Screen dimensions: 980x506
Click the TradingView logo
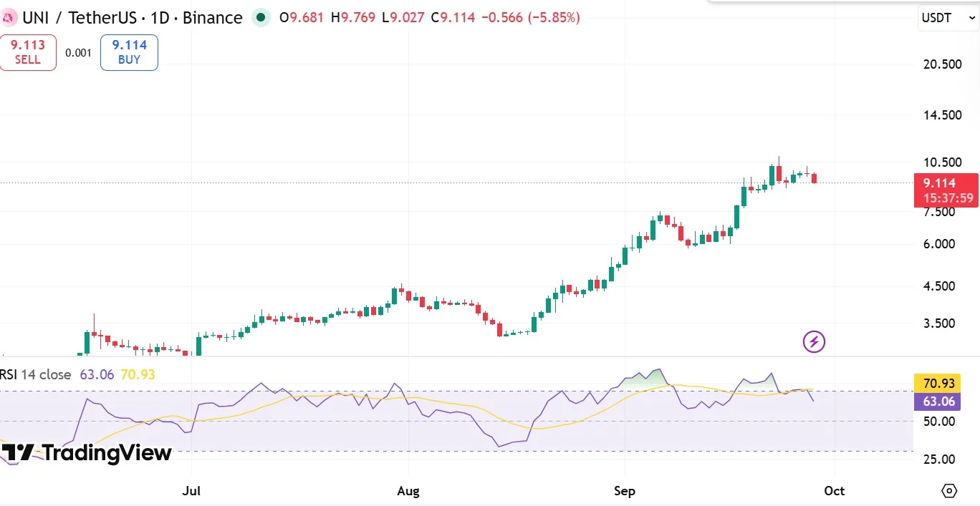(87, 452)
